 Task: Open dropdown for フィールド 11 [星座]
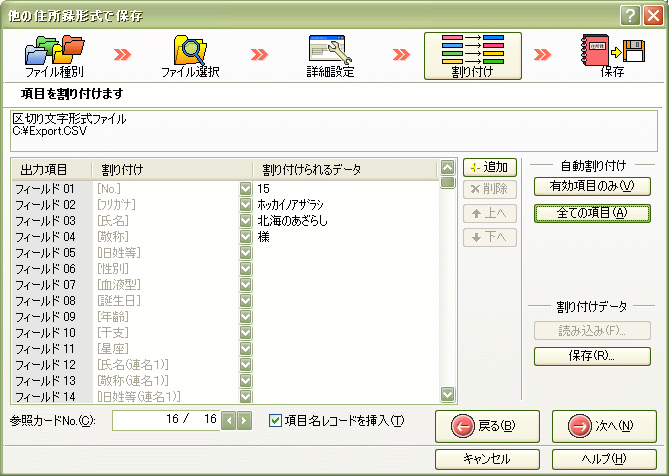[x=245, y=349]
